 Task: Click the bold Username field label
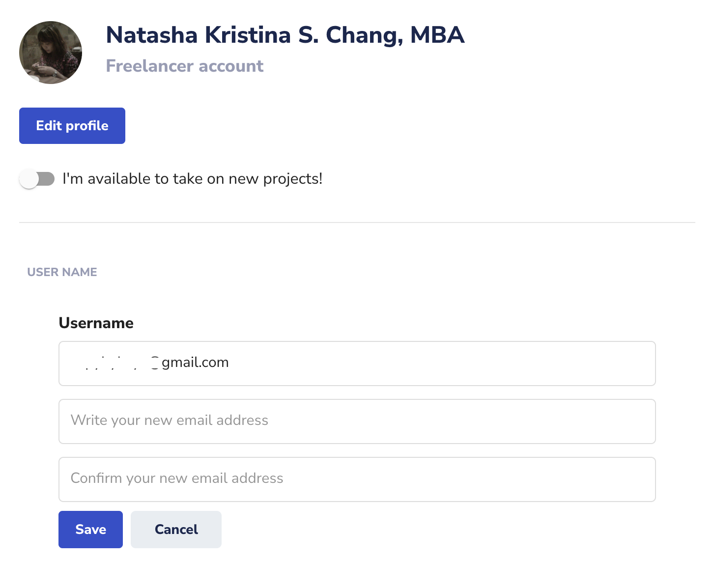tap(96, 323)
